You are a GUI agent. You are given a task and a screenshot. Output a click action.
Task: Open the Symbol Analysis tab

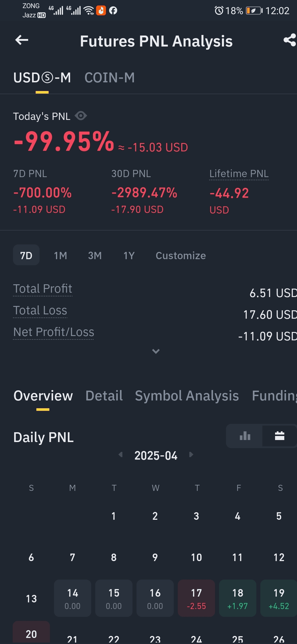point(187,396)
